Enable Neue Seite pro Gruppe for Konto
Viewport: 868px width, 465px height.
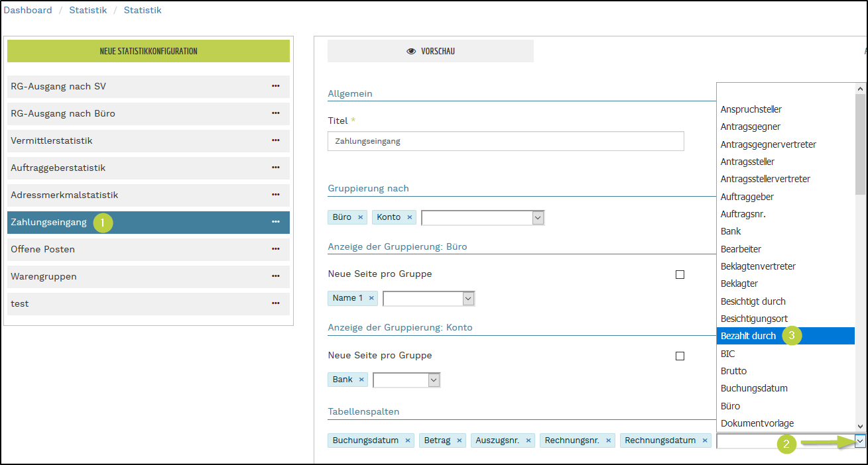pos(680,356)
